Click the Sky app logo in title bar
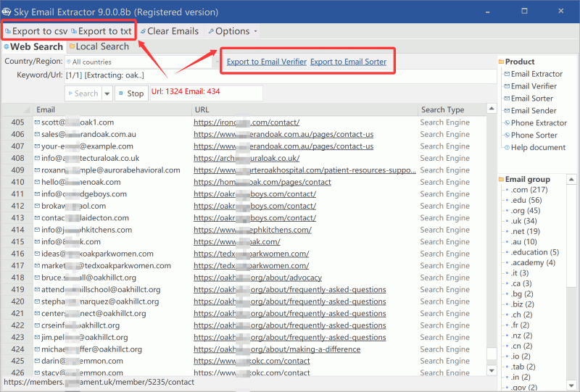 (7, 12)
